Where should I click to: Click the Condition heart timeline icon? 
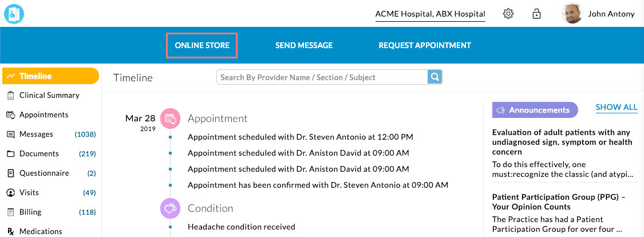(x=170, y=208)
